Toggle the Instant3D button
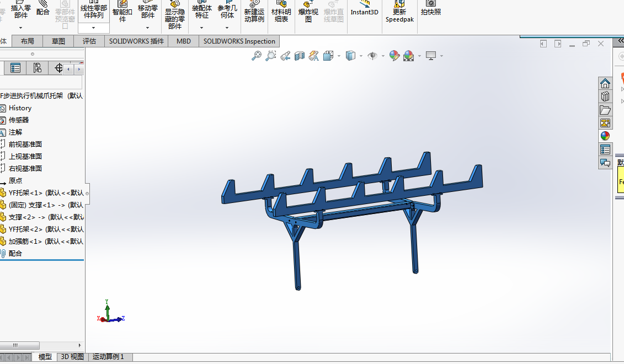 [365, 8]
